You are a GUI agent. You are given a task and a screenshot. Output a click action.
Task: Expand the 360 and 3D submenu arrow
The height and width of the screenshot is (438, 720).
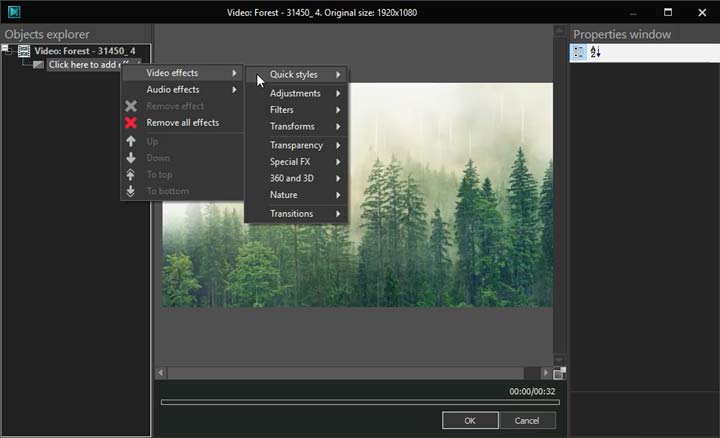pyautogui.click(x=338, y=178)
